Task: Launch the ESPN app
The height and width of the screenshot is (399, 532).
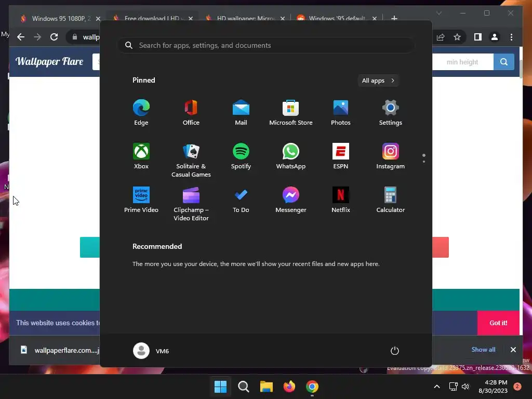Action: [341, 156]
